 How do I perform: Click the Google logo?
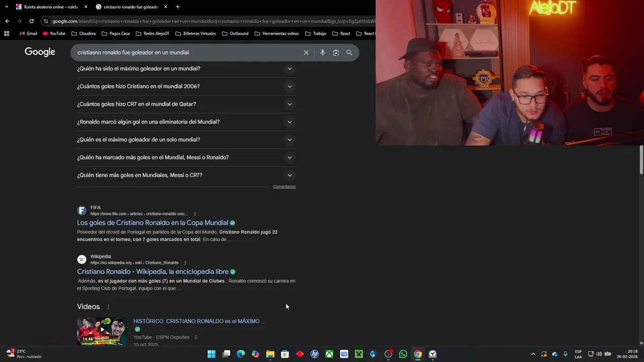pyautogui.click(x=40, y=52)
